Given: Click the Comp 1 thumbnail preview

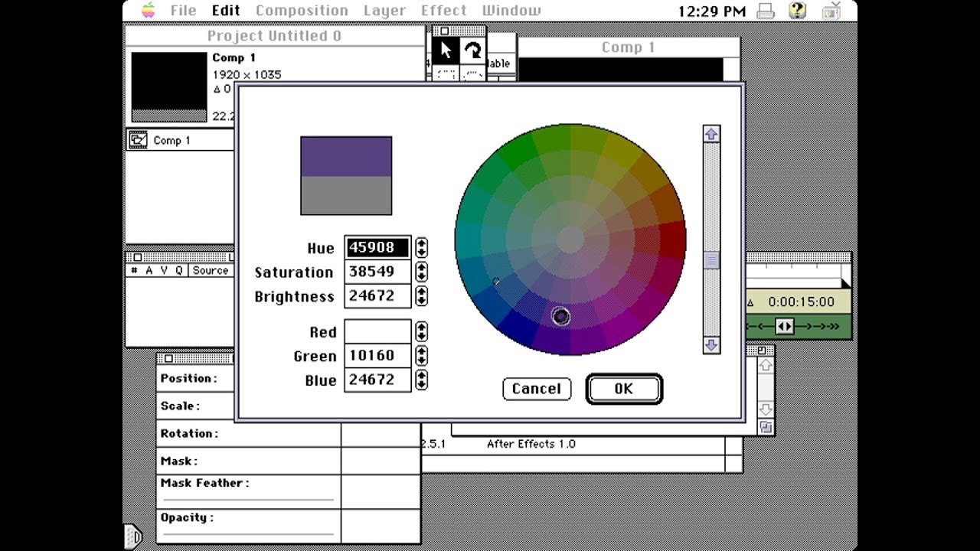Looking at the screenshot, I should point(169,86).
